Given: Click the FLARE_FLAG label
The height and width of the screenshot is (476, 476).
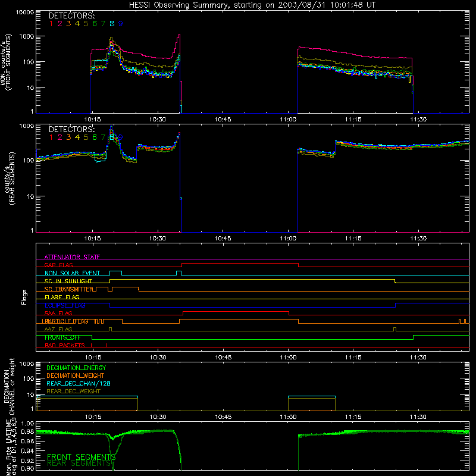Looking at the screenshot, I should [x=62, y=297].
